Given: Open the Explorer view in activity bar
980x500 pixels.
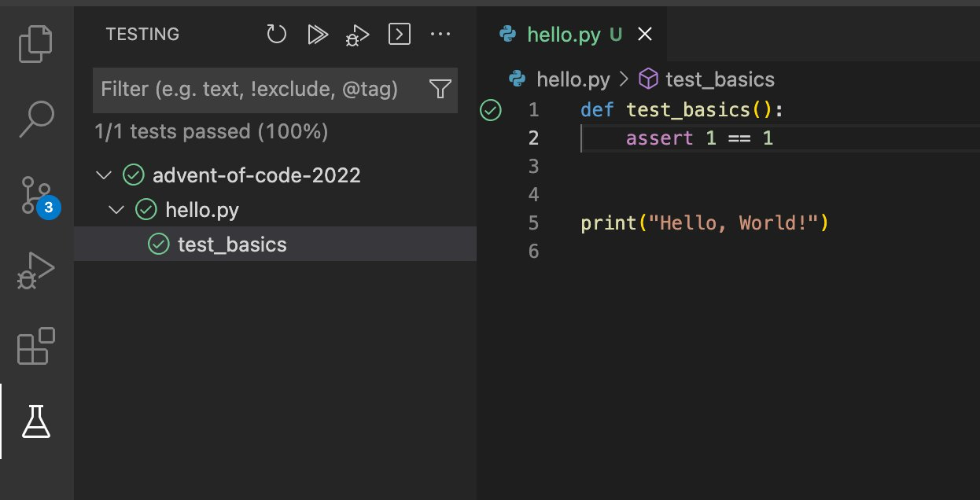Looking at the screenshot, I should click(x=37, y=43).
